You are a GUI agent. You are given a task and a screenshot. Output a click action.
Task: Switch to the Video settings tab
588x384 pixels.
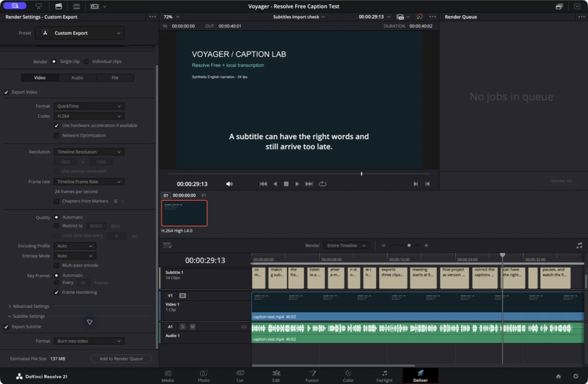40,78
